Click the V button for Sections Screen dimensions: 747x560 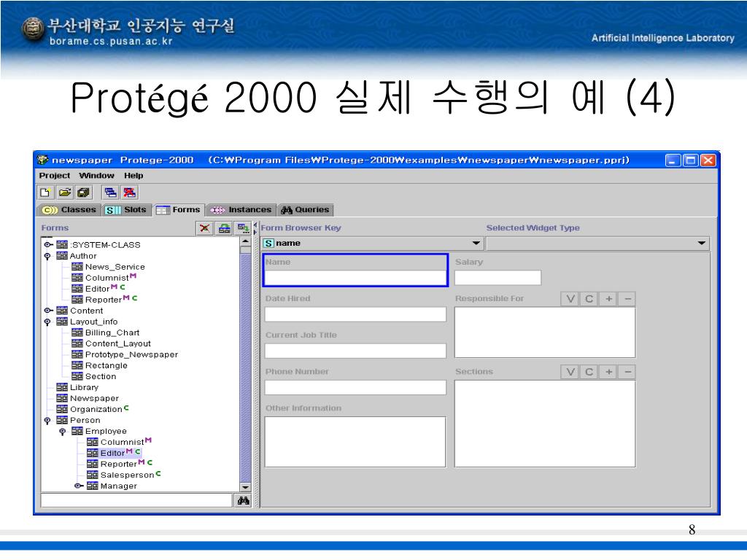coord(570,371)
